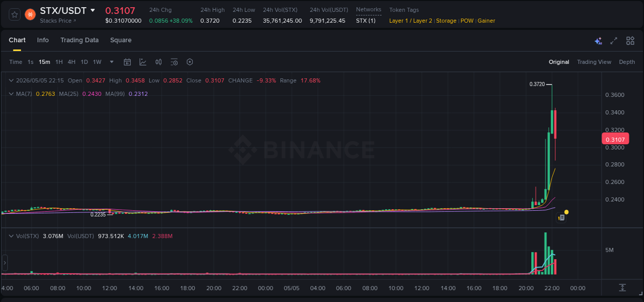Expand chart to fullscreen
644x302 pixels.
pyautogui.click(x=614, y=41)
